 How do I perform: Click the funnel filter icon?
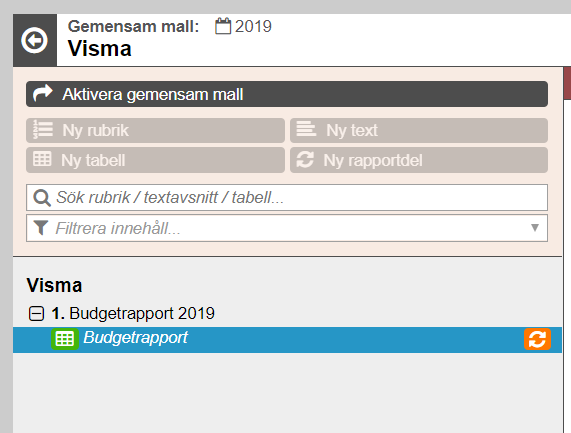41,228
